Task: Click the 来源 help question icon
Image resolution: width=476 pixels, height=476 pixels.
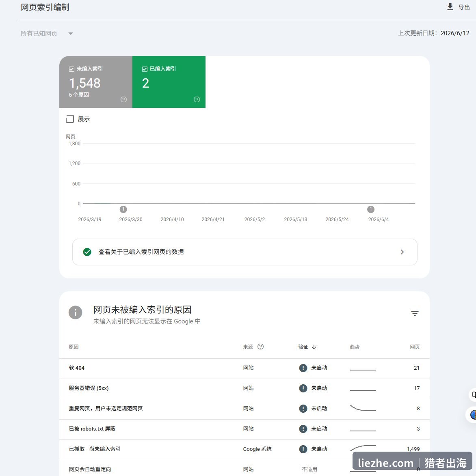Action: 260,347
